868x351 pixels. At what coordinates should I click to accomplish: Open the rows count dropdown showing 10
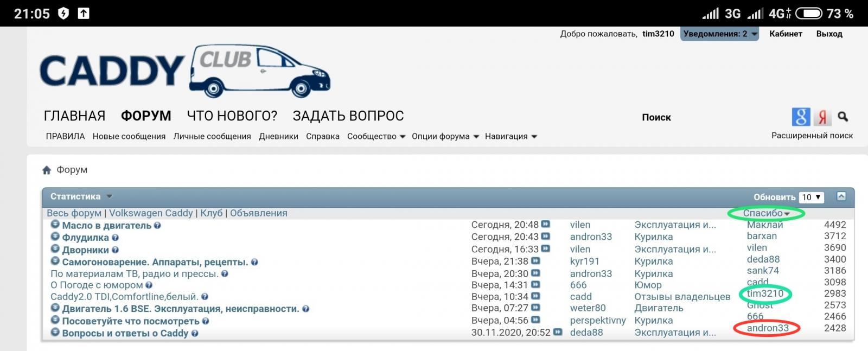[x=812, y=197]
